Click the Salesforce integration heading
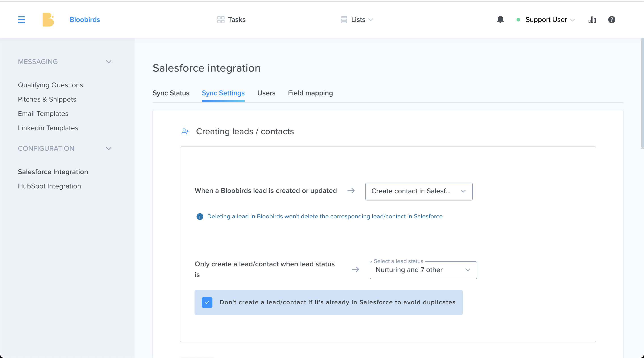 206,68
